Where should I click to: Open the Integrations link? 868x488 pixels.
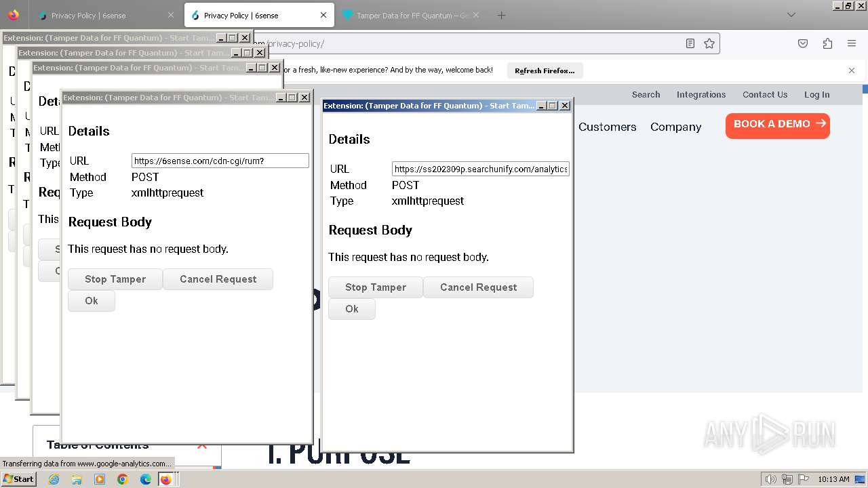pos(701,94)
